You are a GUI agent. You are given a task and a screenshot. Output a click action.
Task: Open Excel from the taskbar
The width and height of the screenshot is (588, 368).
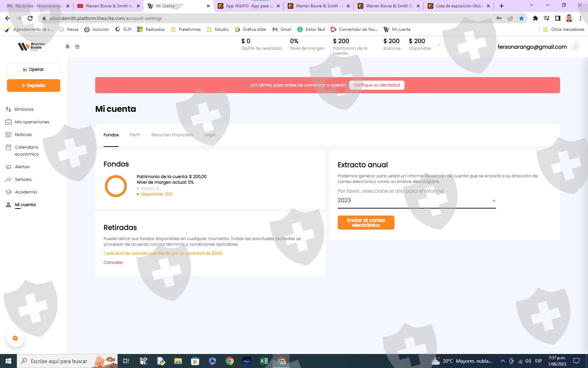tap(264, 361)
